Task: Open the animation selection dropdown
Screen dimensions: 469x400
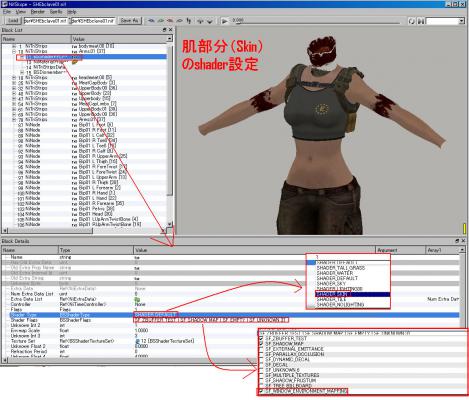Action: pos(462,21)
